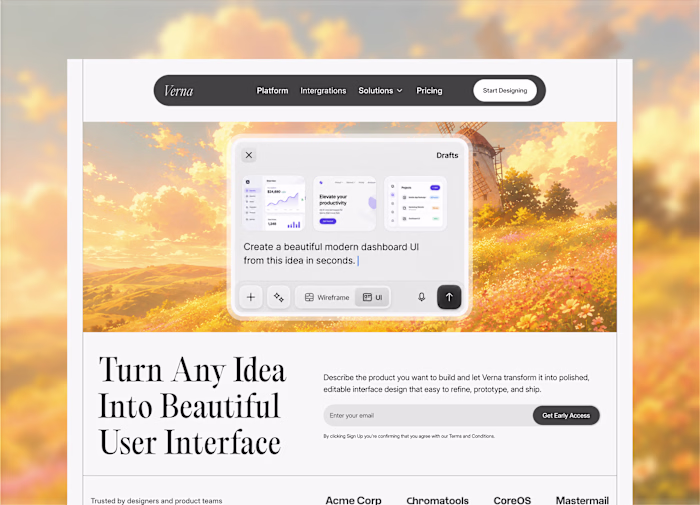Switch to Wireframe mode

[x=327, y=297]
